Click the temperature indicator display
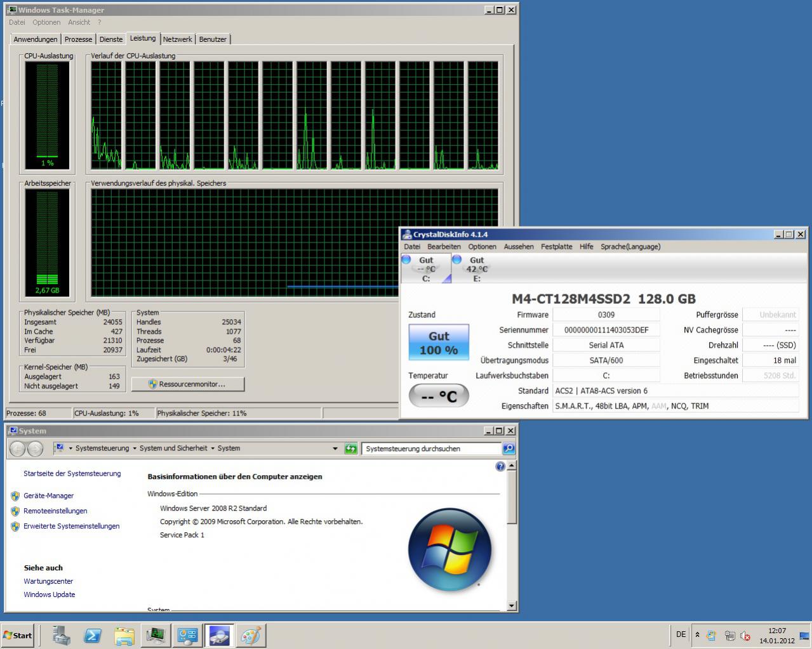This screenshot has height=649, width=812. tap(439, 396)
